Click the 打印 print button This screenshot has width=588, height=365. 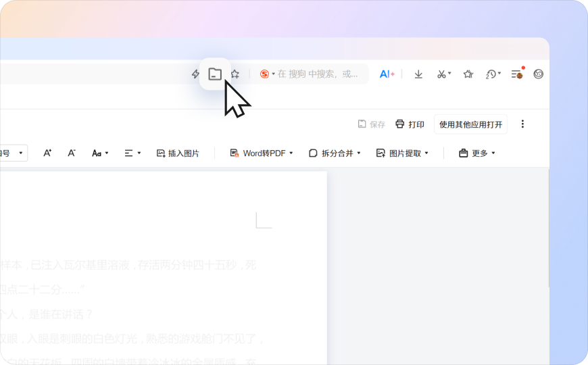410,124
